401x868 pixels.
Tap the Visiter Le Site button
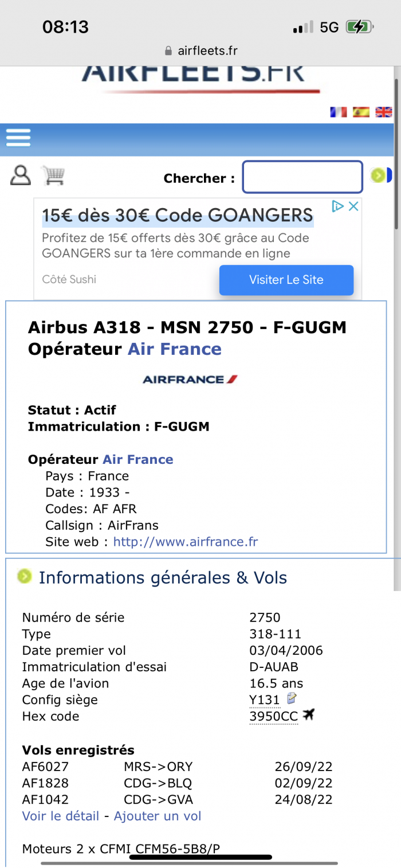pos(286,280)
